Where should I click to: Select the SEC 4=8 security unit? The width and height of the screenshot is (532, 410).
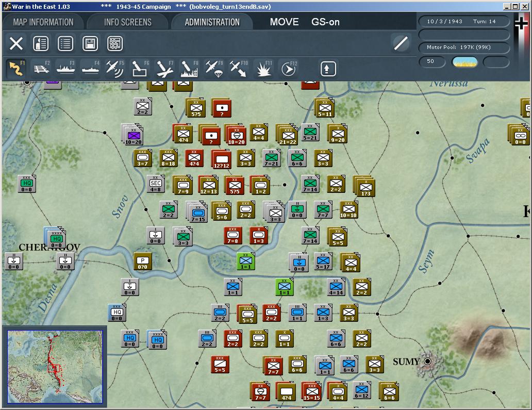(x=156, y=184)
